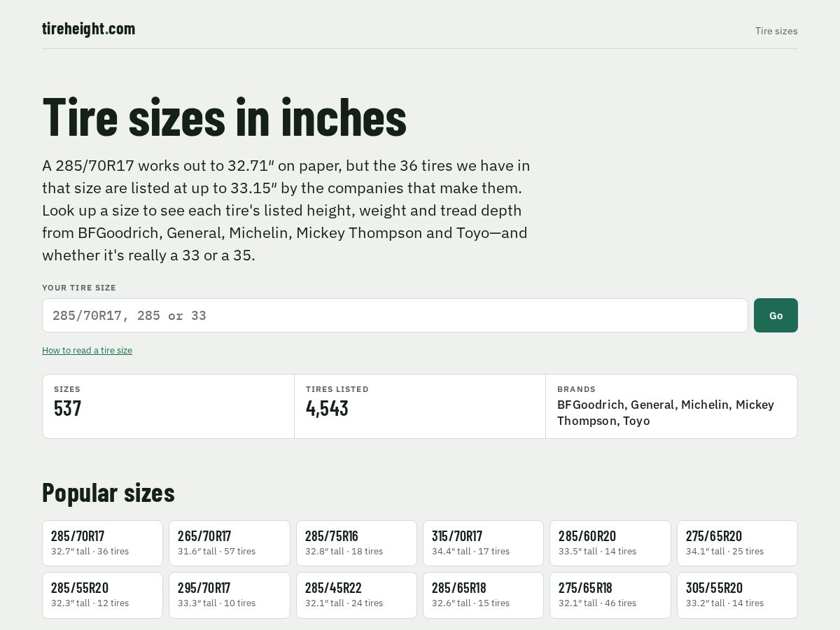
Task: Select the Tire sizes in inches heading
Action: 225,117
